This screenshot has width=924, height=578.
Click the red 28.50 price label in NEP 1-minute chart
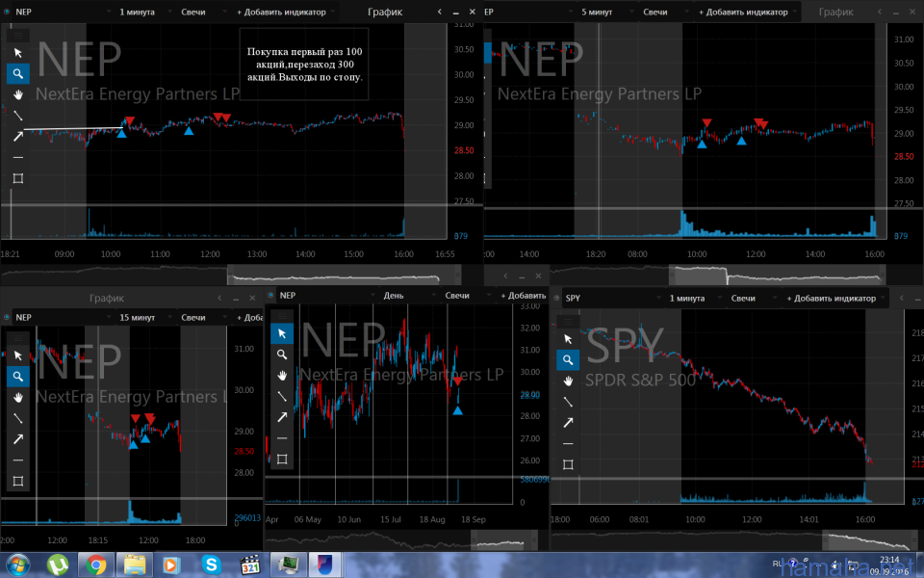[464, 150]
